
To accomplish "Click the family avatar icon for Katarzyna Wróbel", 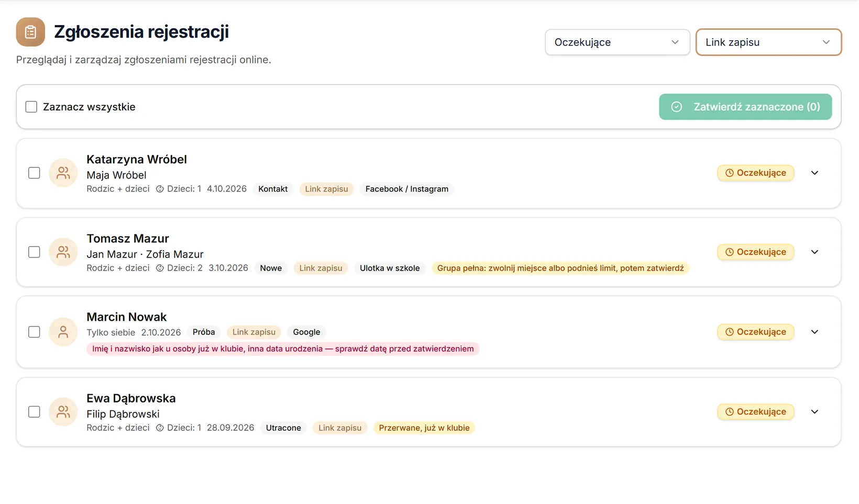I will pyautogui.click(x=63, y=173).
